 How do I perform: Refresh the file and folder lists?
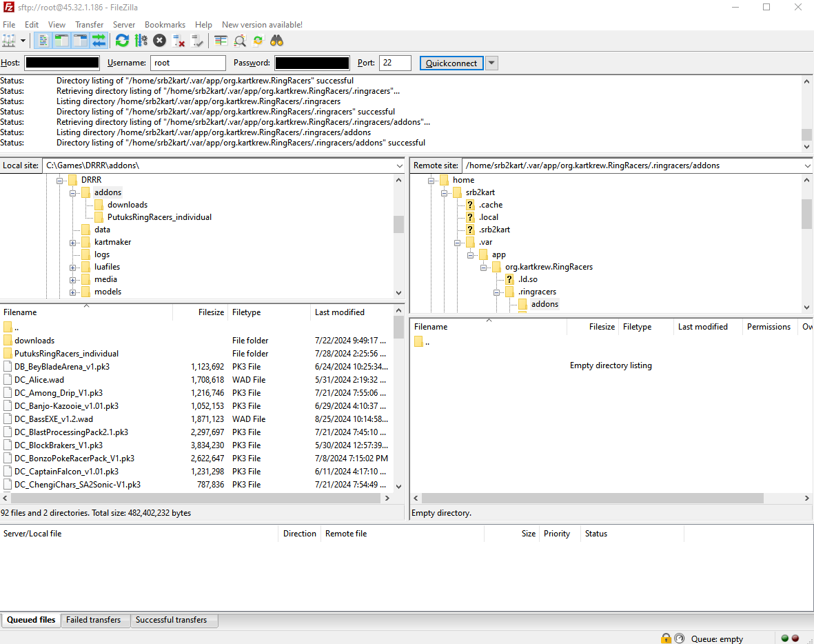[122, 41]
